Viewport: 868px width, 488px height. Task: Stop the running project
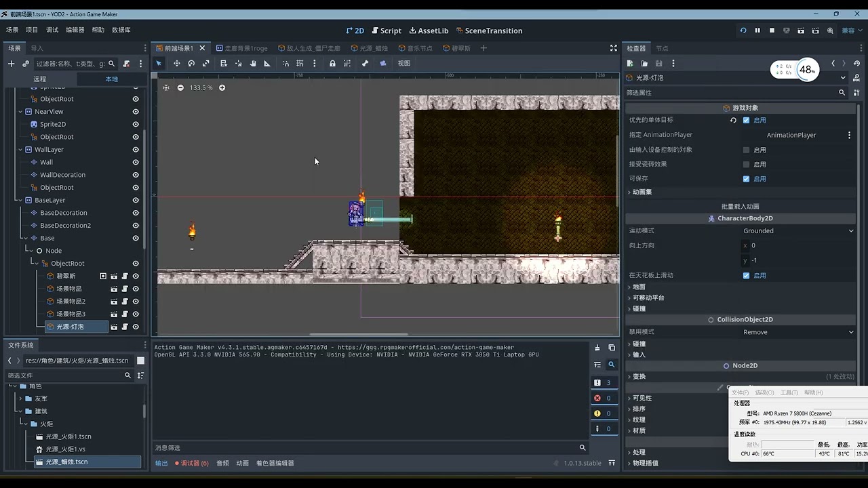point(772,30)
